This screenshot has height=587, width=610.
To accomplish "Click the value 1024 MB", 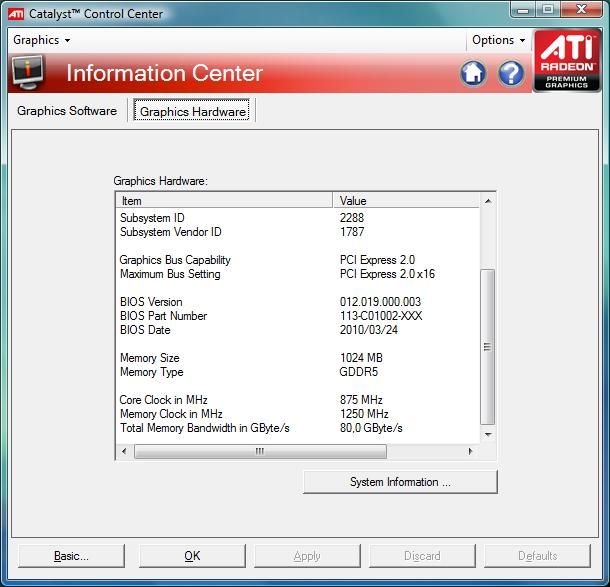I will click(x=361, y=358).
